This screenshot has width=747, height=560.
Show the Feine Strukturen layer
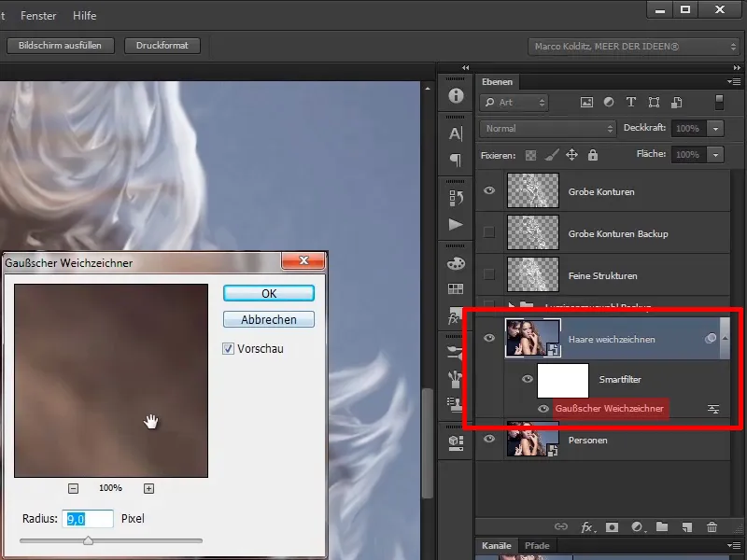coord(489,274)
